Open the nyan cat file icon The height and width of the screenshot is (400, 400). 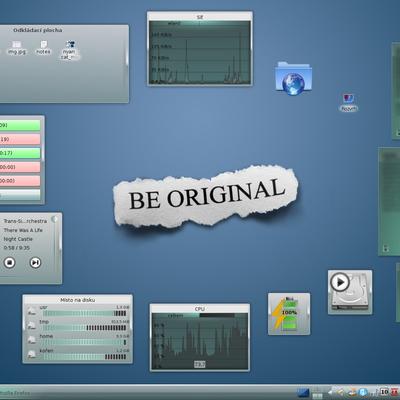[70, 50]
